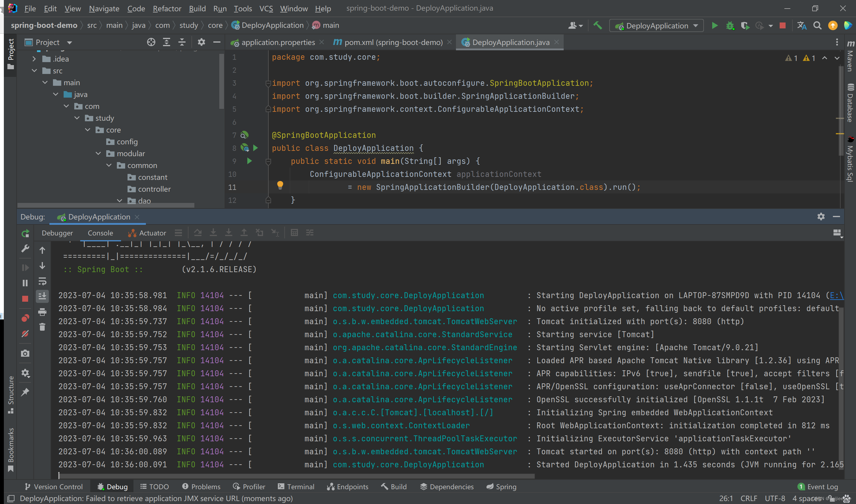Clear all console output with the trash icon
The height and width of the screenshot is (504, 856).
(x=42, y=327)
